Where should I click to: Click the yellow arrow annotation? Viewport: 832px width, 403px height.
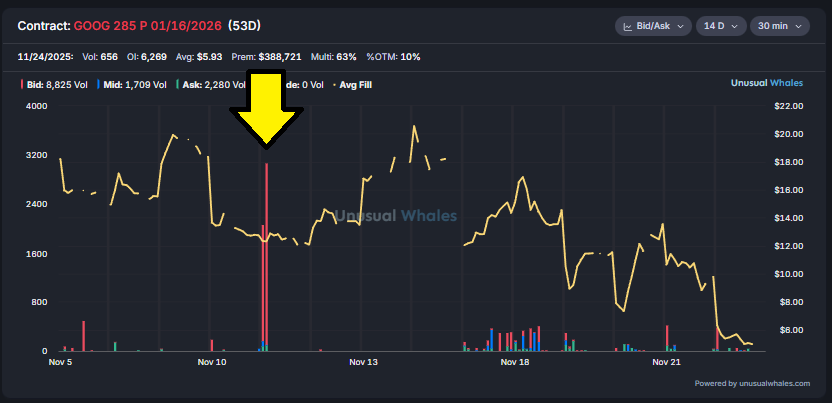(266, 109)
